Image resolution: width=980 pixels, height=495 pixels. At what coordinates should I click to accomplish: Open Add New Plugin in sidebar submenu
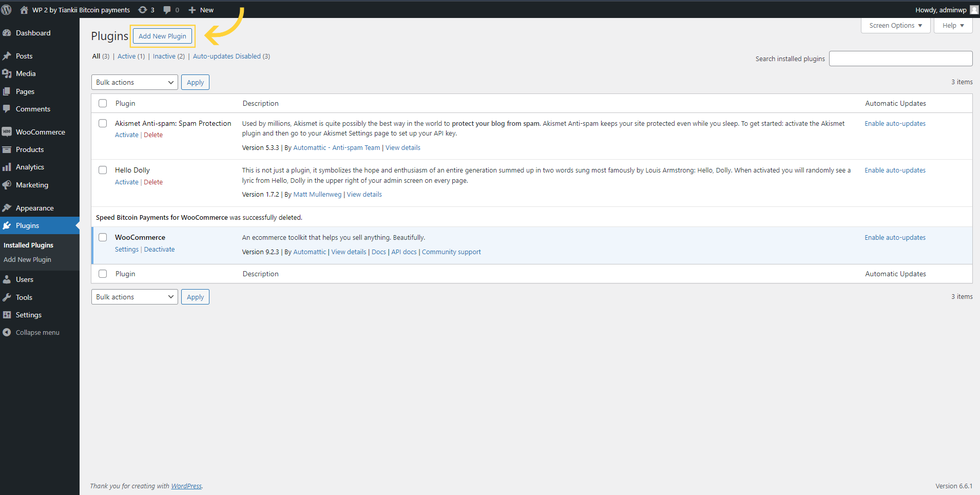coord(27,259)
